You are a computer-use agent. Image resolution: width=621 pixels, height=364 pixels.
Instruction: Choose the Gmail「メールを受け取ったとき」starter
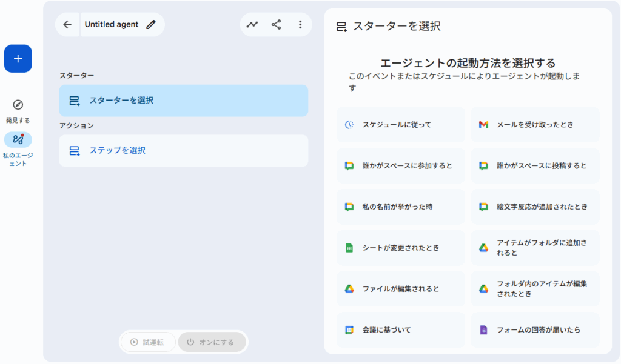tap(535, 124)
